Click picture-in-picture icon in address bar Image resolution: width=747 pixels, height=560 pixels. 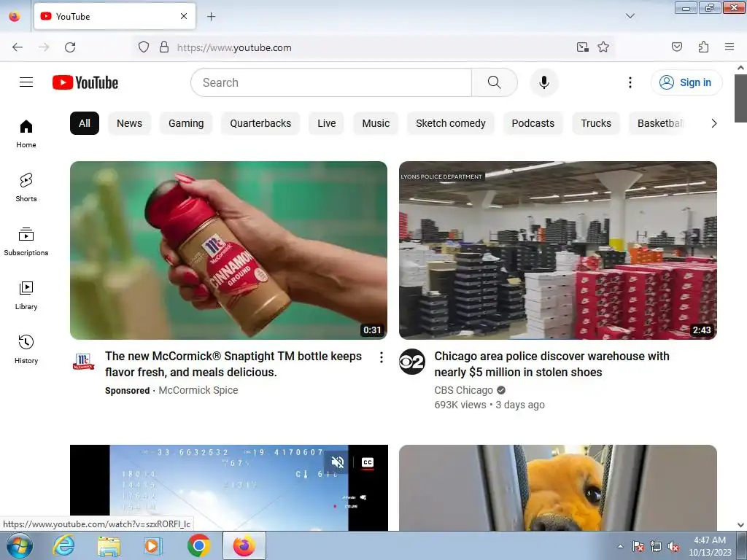[x=582, y=47]
